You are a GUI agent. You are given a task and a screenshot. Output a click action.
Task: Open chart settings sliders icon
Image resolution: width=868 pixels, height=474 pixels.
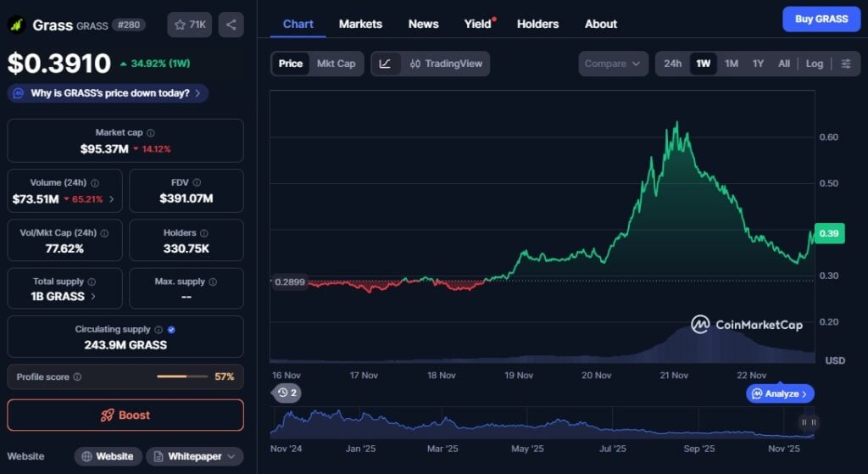(x=846, y=64)
